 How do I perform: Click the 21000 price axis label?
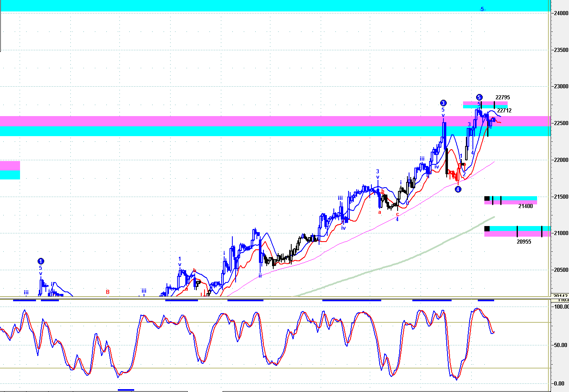pos(561,233)
